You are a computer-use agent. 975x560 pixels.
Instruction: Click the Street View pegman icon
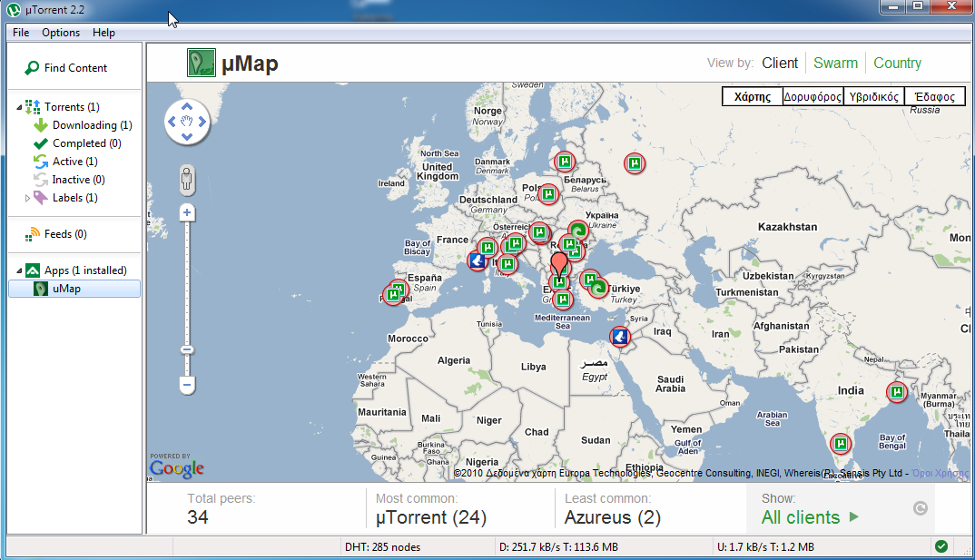pyautogui.click(x=186, y=181)
